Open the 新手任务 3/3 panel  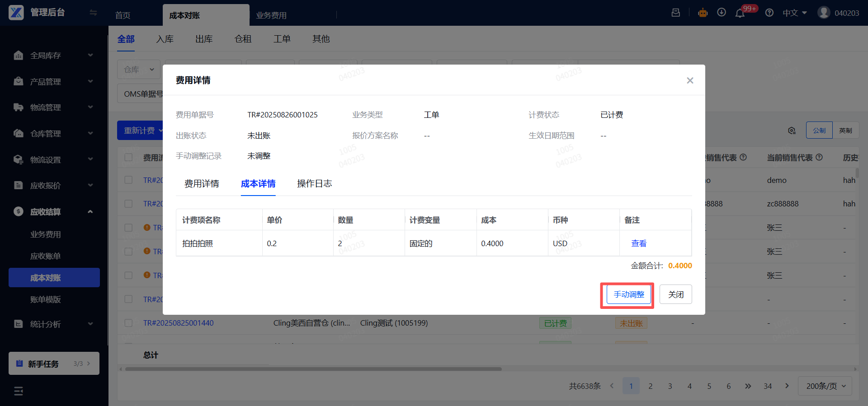click(54, 364)
